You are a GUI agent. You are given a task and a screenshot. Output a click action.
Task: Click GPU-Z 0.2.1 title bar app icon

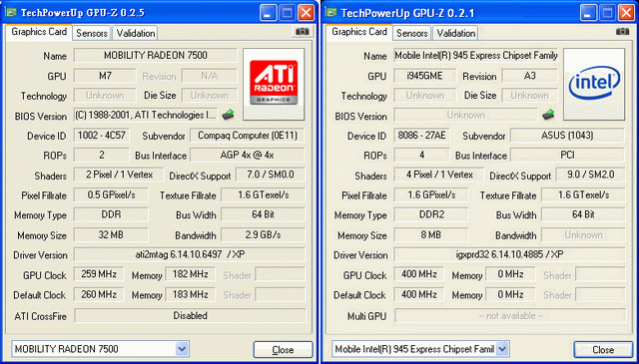tap(331, 13)
